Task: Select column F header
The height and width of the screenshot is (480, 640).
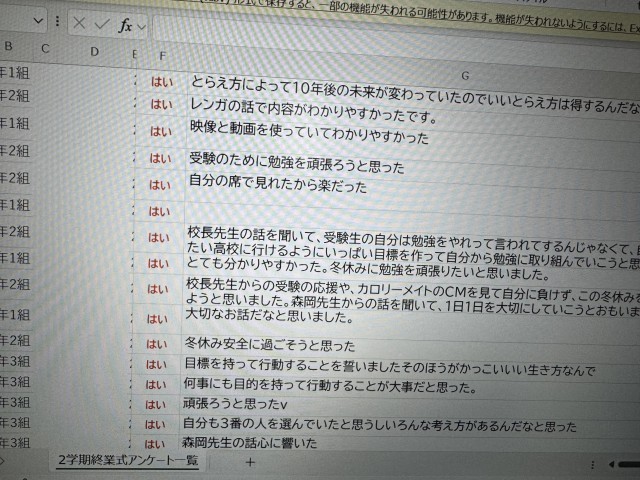Action: pyautogui.click(x=162, y=54)
